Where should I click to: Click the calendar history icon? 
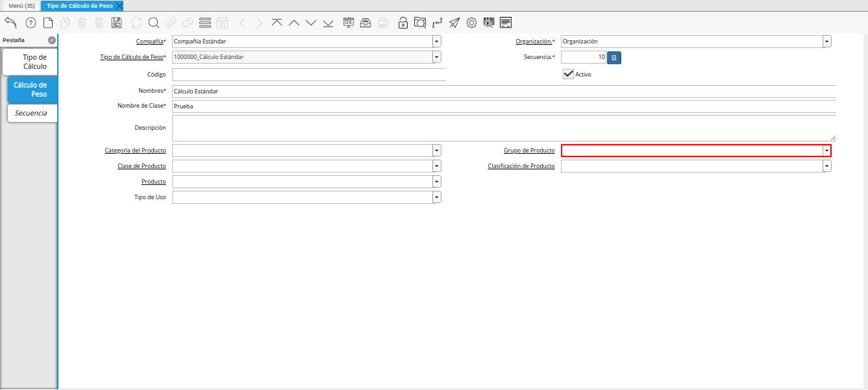[222, 23]
